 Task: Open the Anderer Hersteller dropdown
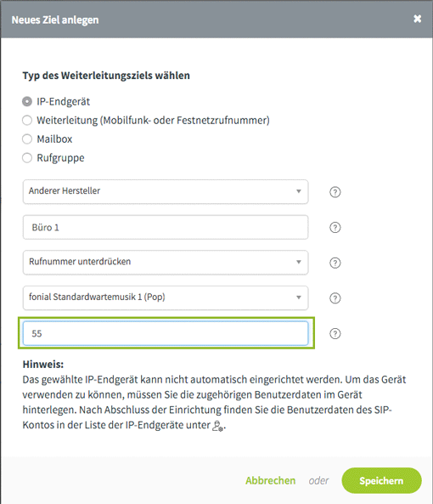tap(166, 192)
